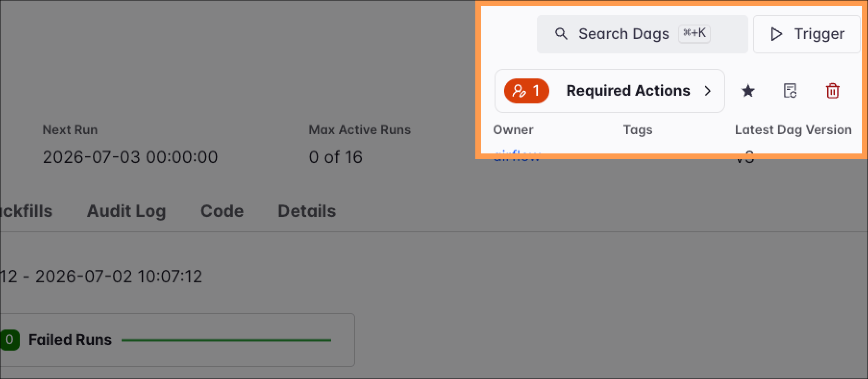Expand Required Actions chevron arrow

click(x=707, y=91)
